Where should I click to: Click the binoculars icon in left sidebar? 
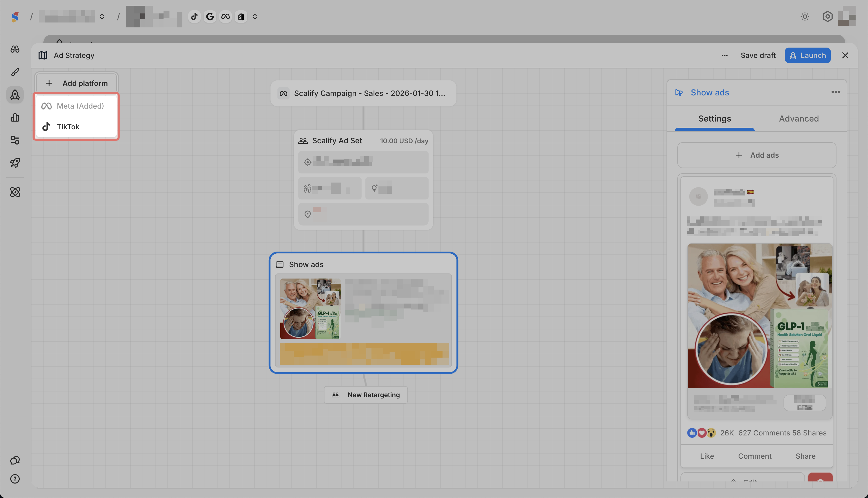(x=15, y=49)
